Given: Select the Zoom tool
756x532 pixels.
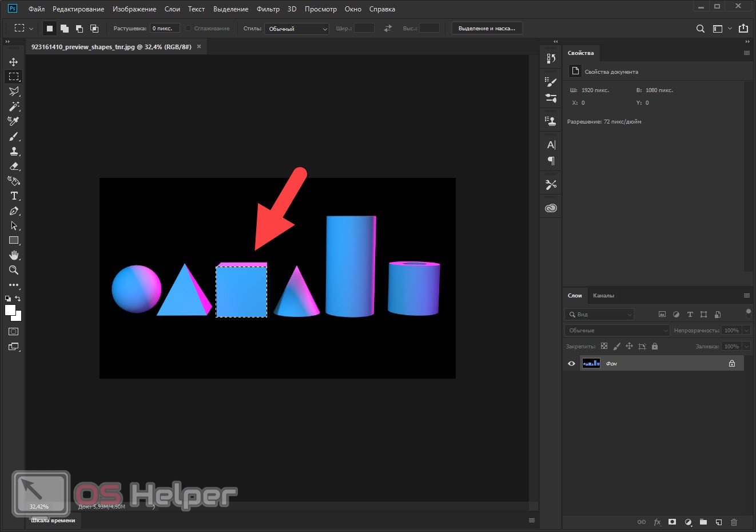Looking at the screenshot, I should [x=14, y=270].
